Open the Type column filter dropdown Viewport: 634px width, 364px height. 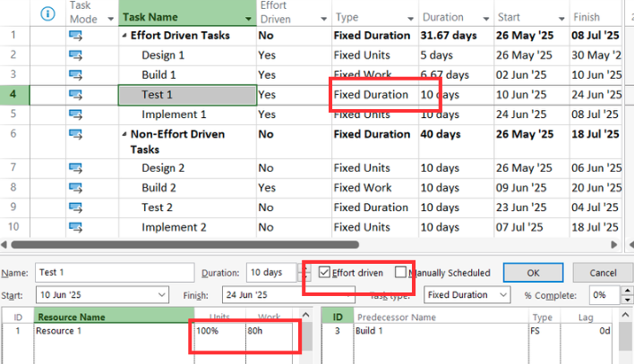click(x=410, y=19)
